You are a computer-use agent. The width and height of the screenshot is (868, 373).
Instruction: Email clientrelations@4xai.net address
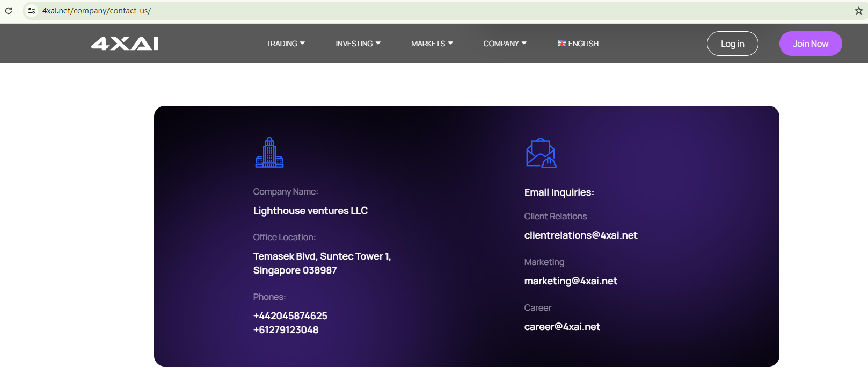pos(580,235)
